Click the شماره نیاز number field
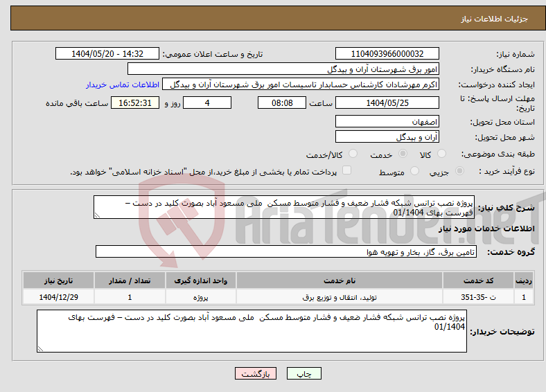Viewport: 546px width, 392px height. [387, 54]
